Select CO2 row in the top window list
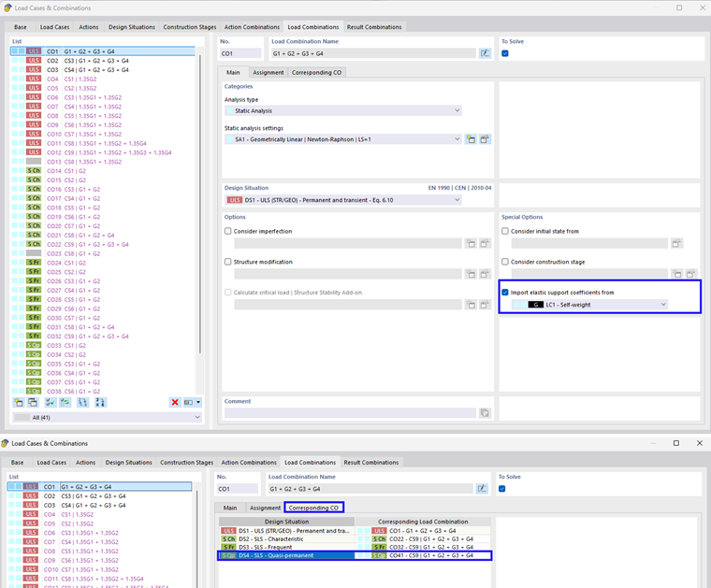The height and width of the screenshot is (588, 711). (104, 61)
